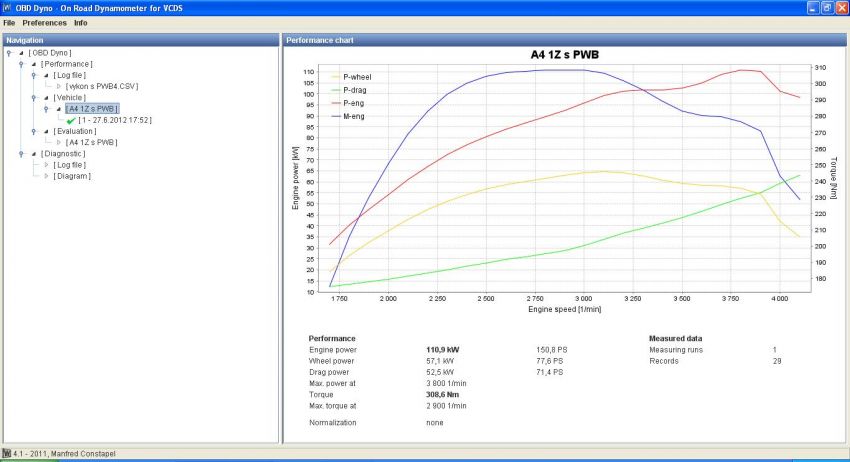Viewport: 850px width, 462px height.
Task: Click the Wheel power value 57,1 kW
Action: [x=440, y=361]
